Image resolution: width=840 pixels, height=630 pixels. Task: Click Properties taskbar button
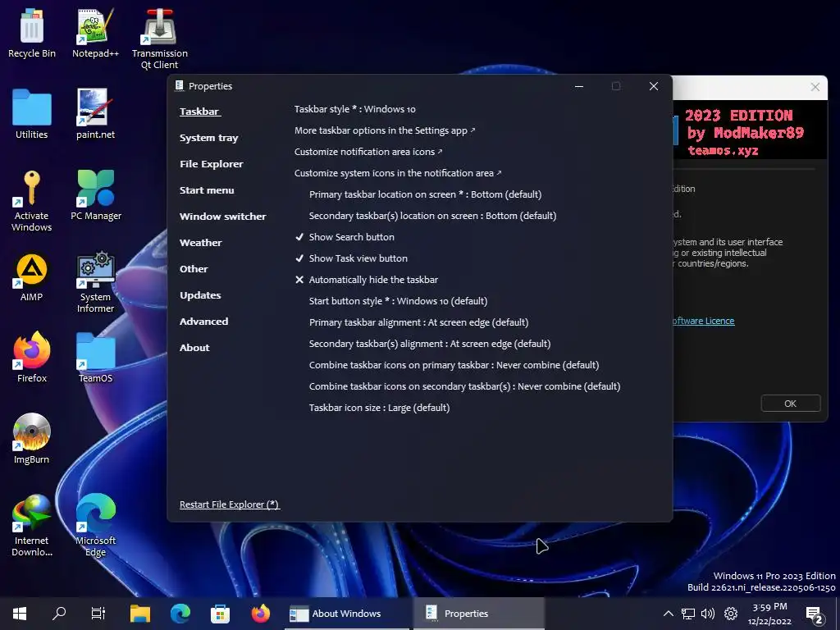[x=479, y=614]
